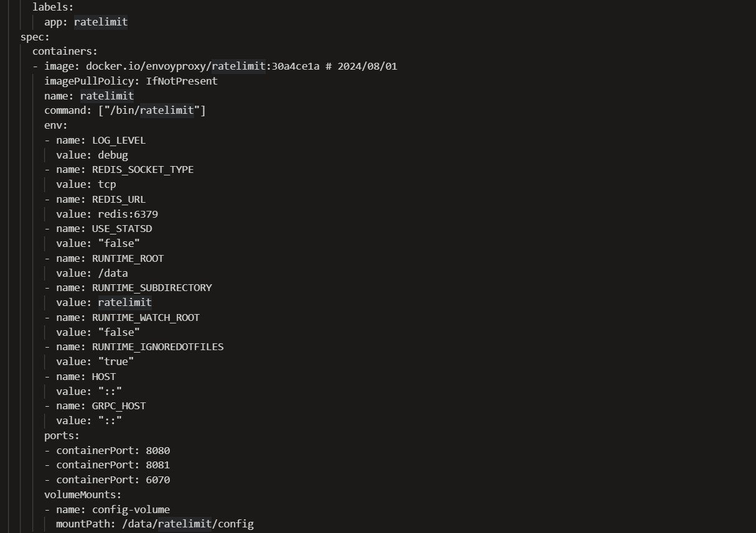The width and height of the screenshot is (756, 533).
Task: Click the RUNTIME_ROOT variable name
Action: coord(128,258)
